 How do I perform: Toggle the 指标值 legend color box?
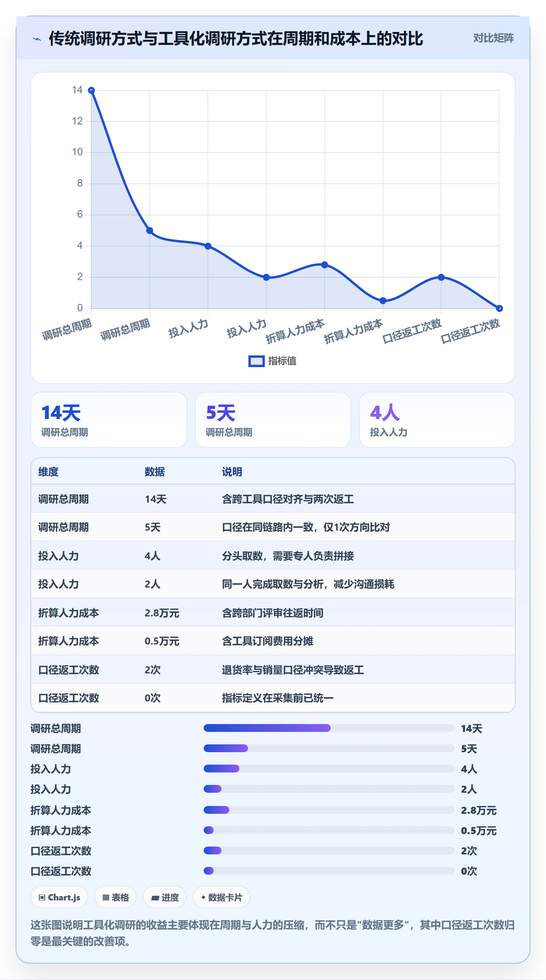point(257,361)
